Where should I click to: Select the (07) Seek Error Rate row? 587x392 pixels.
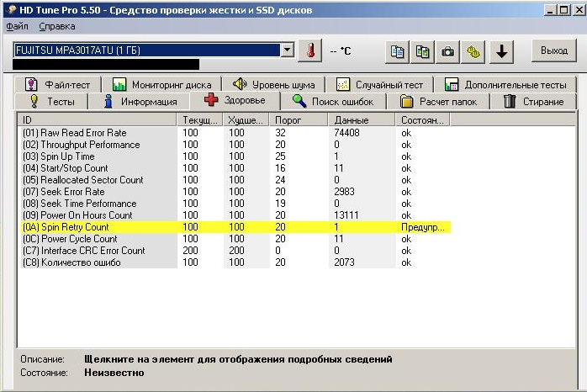tap(235, 192)
